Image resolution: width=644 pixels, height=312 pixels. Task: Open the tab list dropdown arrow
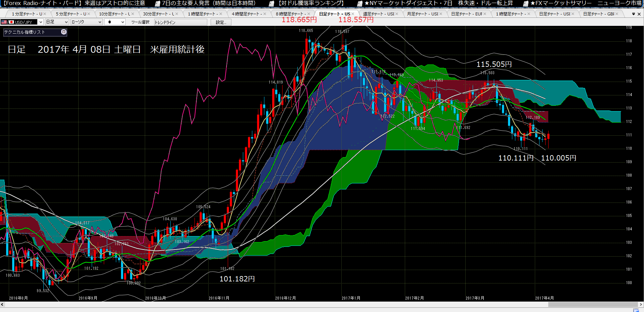pos(634,14)
